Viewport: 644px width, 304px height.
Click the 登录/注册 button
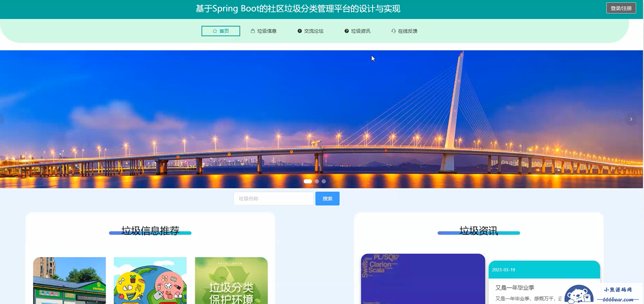click(621, 8)
